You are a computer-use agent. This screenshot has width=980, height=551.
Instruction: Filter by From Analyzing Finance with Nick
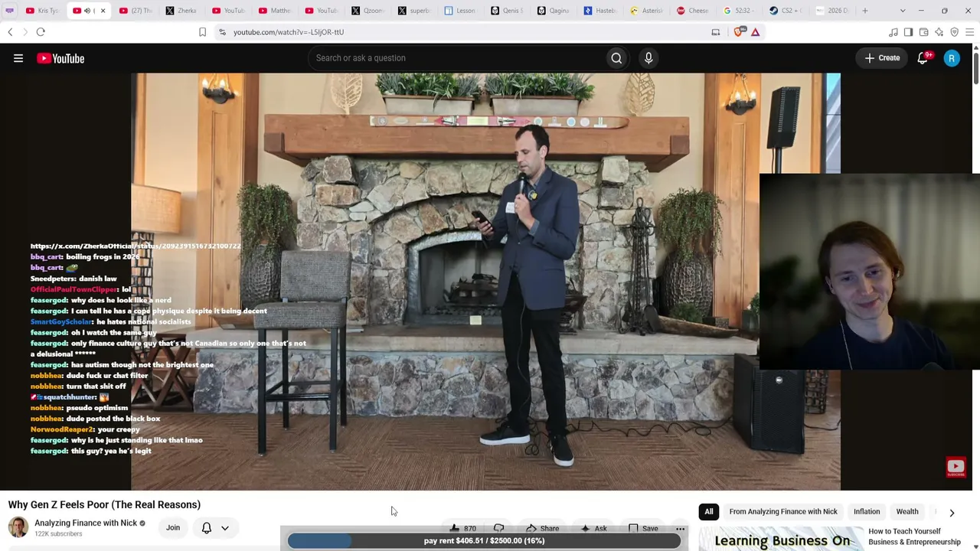[x=783, y=512]
